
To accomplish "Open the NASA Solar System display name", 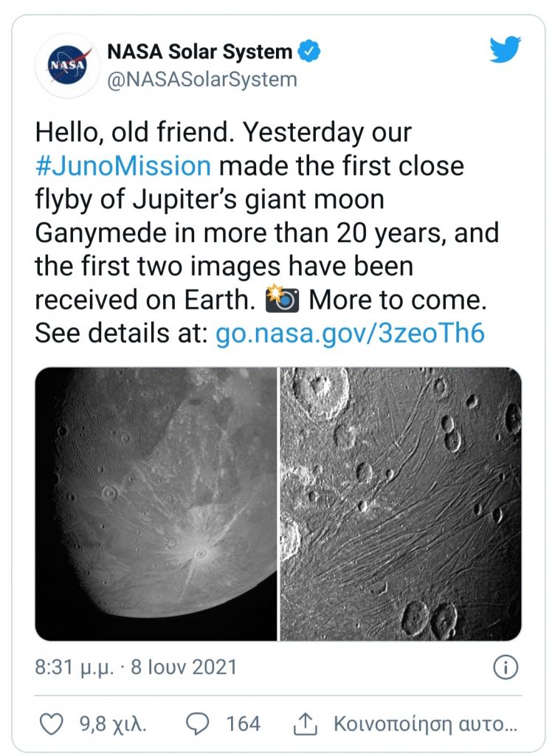I will point(199,52).
